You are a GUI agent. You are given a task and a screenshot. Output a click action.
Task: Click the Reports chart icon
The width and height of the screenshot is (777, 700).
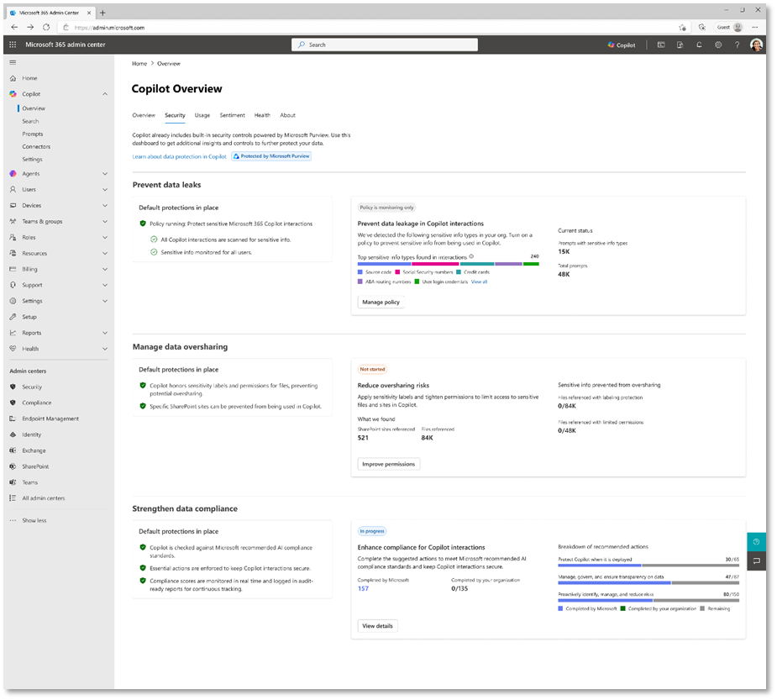(13, 333)
